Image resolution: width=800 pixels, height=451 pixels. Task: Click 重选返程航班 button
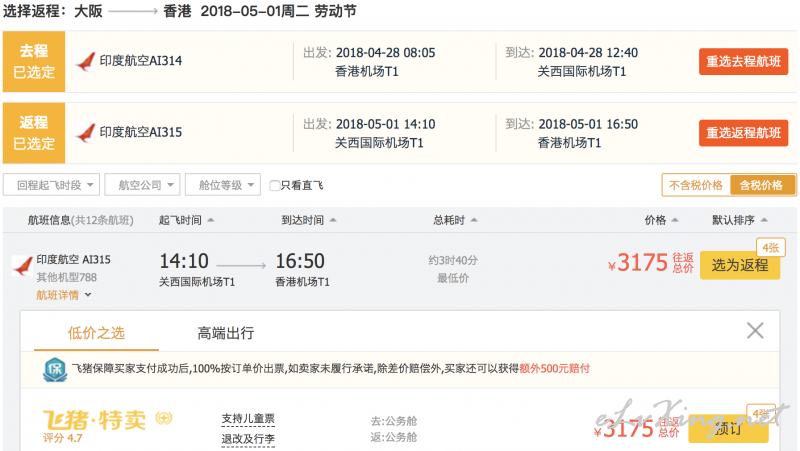pyautogui.click(x=743, y=133)
